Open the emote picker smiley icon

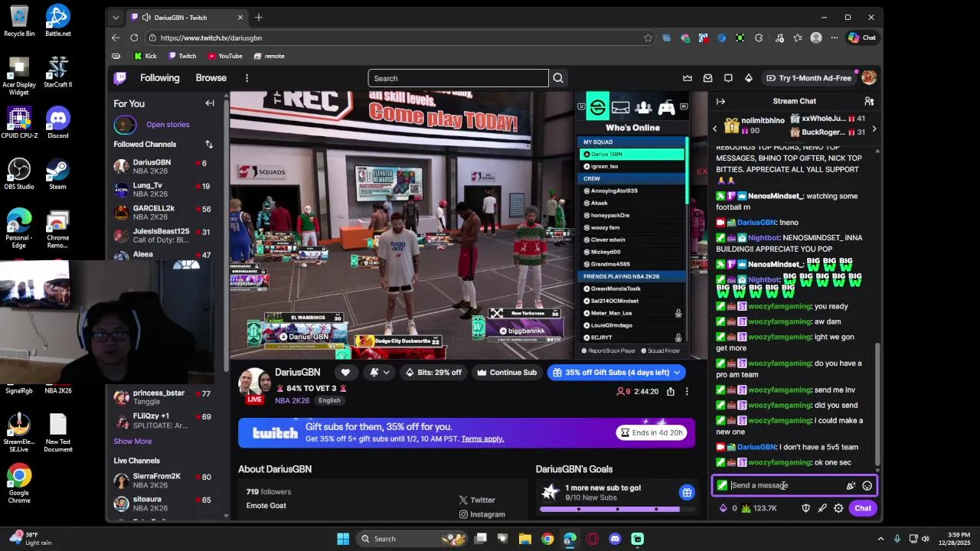(867, 485)
